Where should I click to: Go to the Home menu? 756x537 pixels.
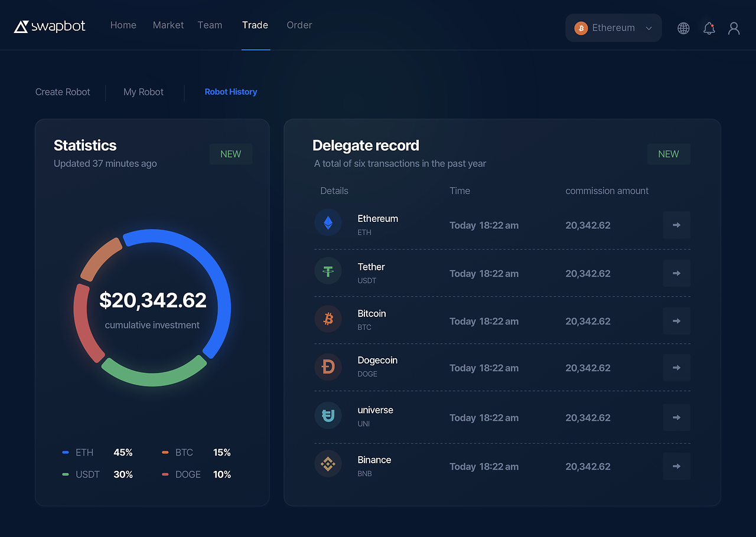click(x=123, y=25)
